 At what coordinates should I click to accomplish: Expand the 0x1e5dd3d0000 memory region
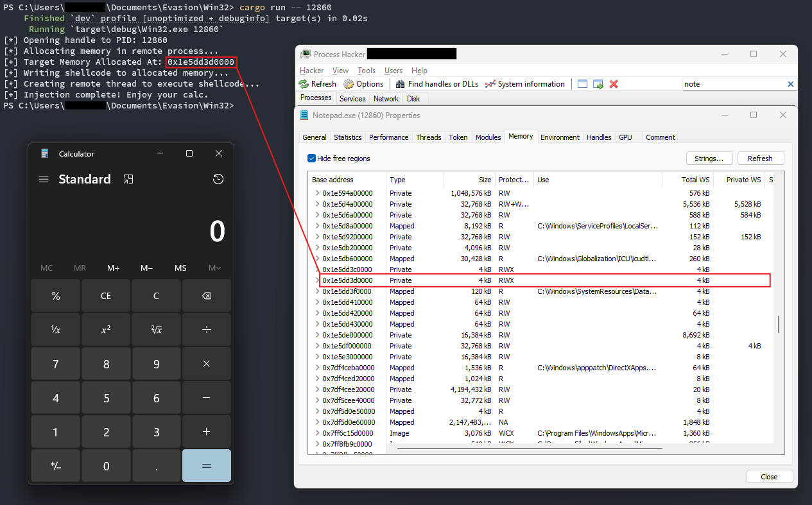[x=316, y=280]
